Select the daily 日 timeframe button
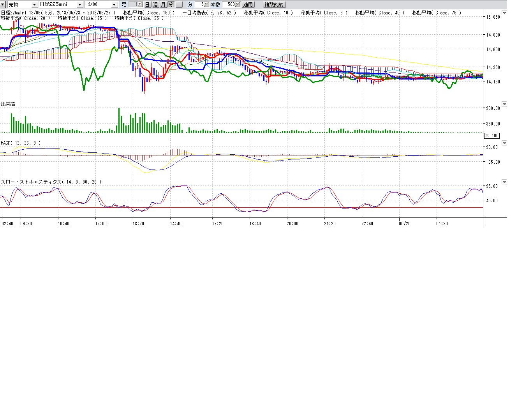The height and width of the screenshot is (417, 532). pos(147,5)
